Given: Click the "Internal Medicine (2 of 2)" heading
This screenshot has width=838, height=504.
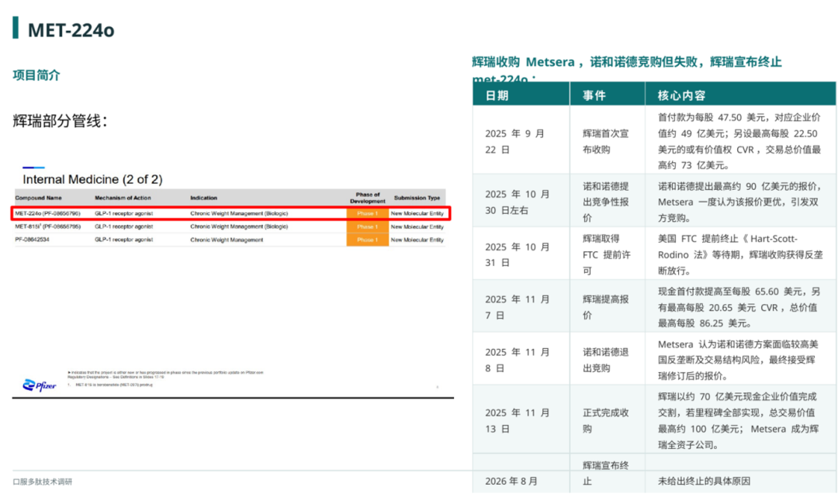Looking at the screenshot, I should (x=92, y=179).
